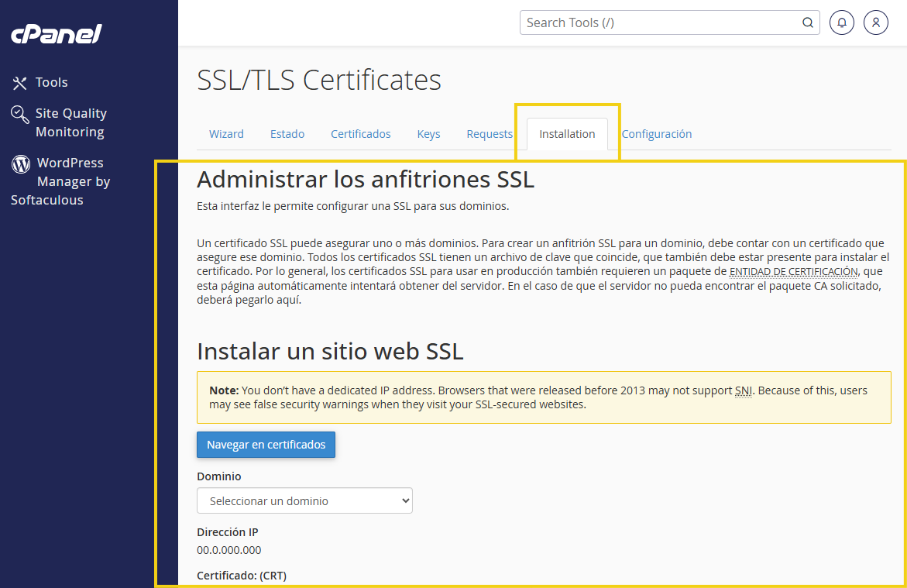This screenshot has height=588, width=907.
Task: Open the user account icon
Action: (x=876, y=22)
